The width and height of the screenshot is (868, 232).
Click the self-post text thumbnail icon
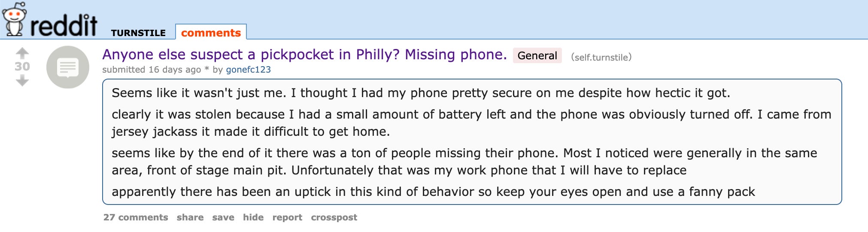pyautogui.click(x=68, y=67)
